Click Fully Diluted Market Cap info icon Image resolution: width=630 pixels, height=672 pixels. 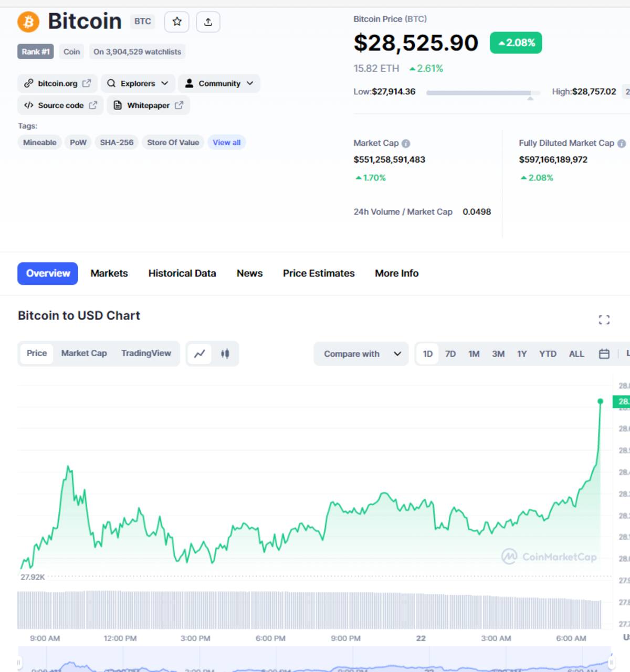coord(622,143)
